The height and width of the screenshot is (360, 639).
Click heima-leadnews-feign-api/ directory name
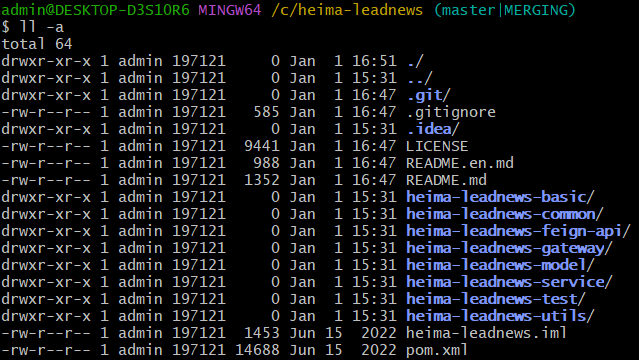point(518,231)
